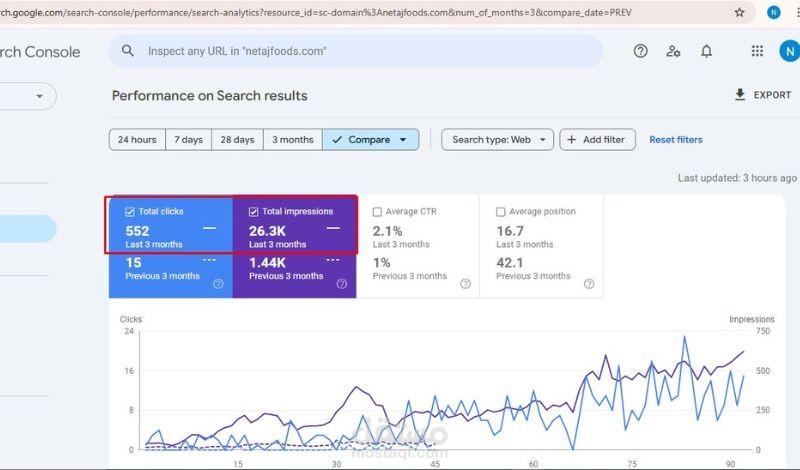Toggle the Total clicks checkbox

(x=130, y=212)
